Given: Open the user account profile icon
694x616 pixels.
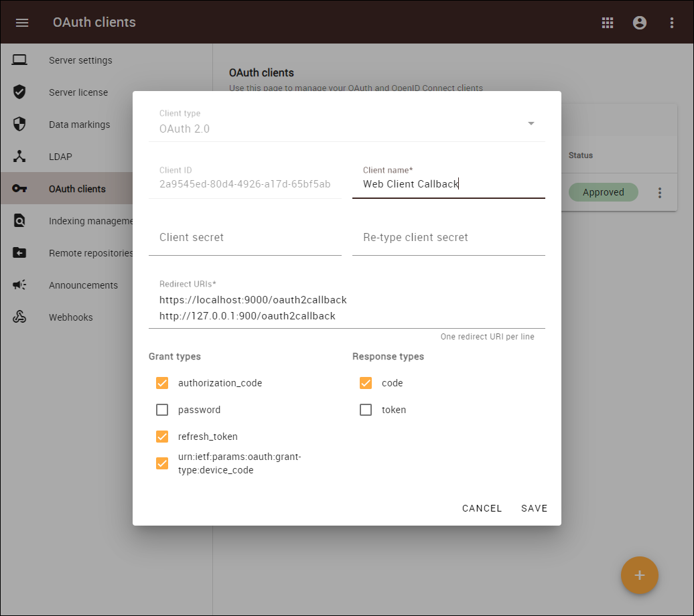Looking at the screenshot, I should 640,23.
